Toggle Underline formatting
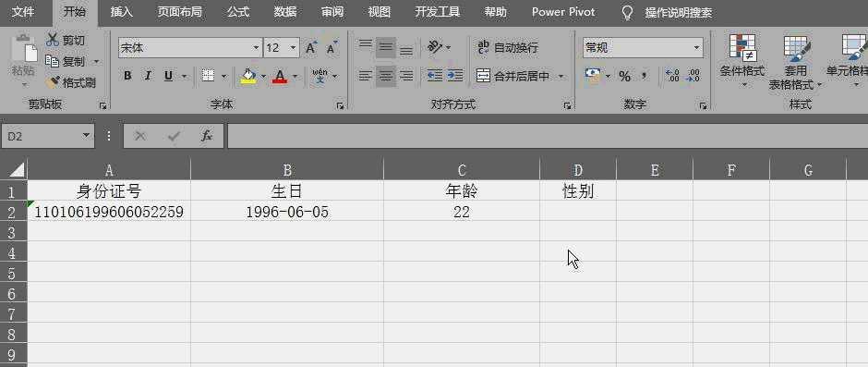 click(168, 76)
